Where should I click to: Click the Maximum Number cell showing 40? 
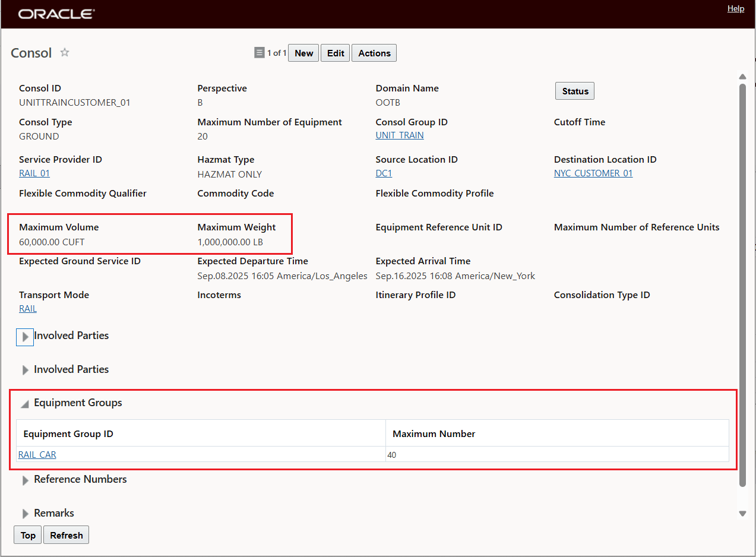pos(557,454)
